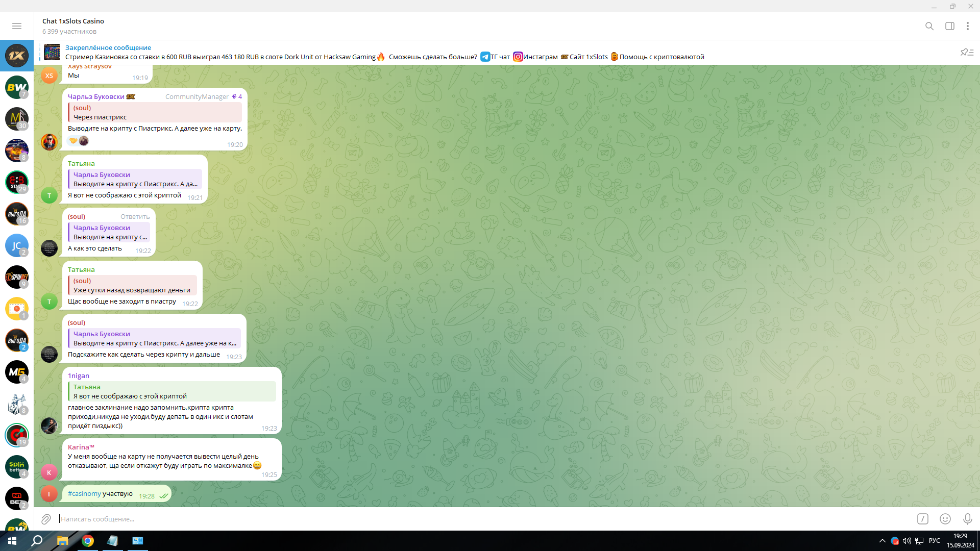980x551 pixels.
Task: Start voice message with microphone icon
Action: [967, 519]
